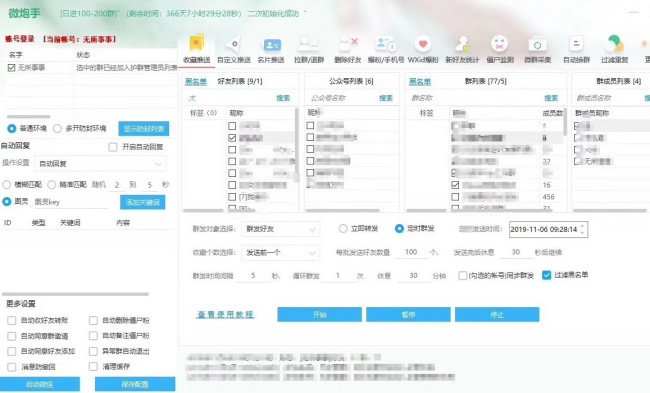The height and width of the screenshot is (393, 650).
Task: Edit the 每批发送好友数量 field showing 100
Action: pyautogui.click(x=411, y=252)
